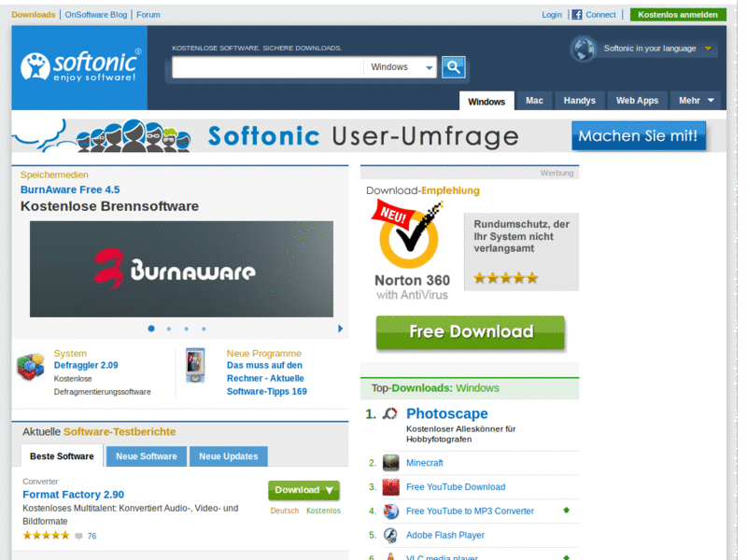Expand the Mehr navigation dropdown
The width and height of the screenshot is (747, 560).
click(696, 101)
